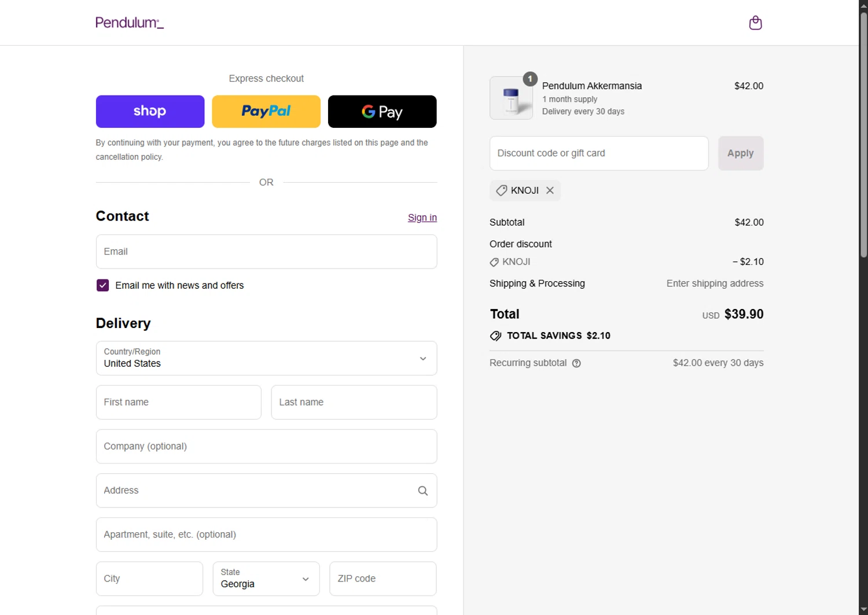This screenshot has height=615, width=868.
Task: Choose Google Pay express checkout
Action: (382, 112)
